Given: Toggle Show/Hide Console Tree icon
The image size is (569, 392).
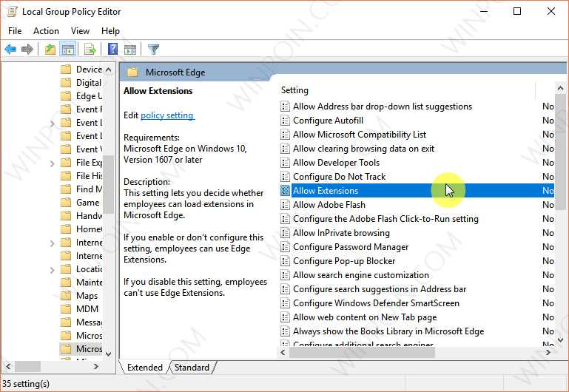Looking at the screenshot, I should 68,49.
